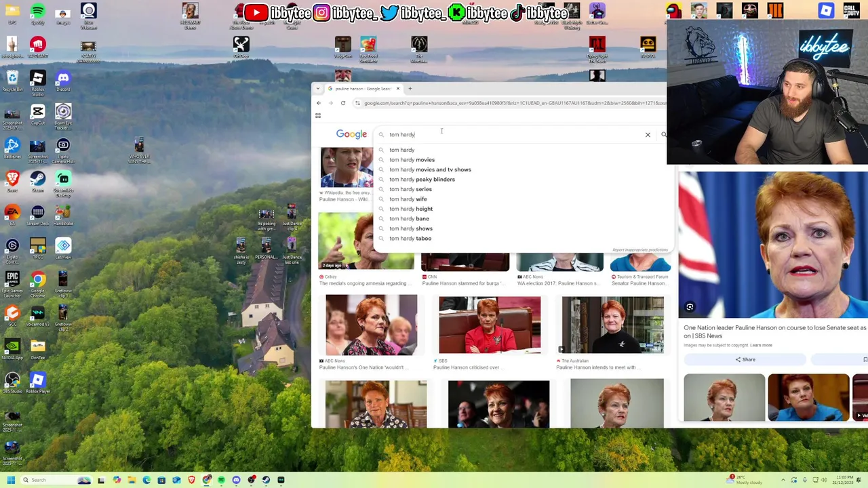
Task: Open Stream Deck desktop shortcut
Action: (x=37, y=215)
